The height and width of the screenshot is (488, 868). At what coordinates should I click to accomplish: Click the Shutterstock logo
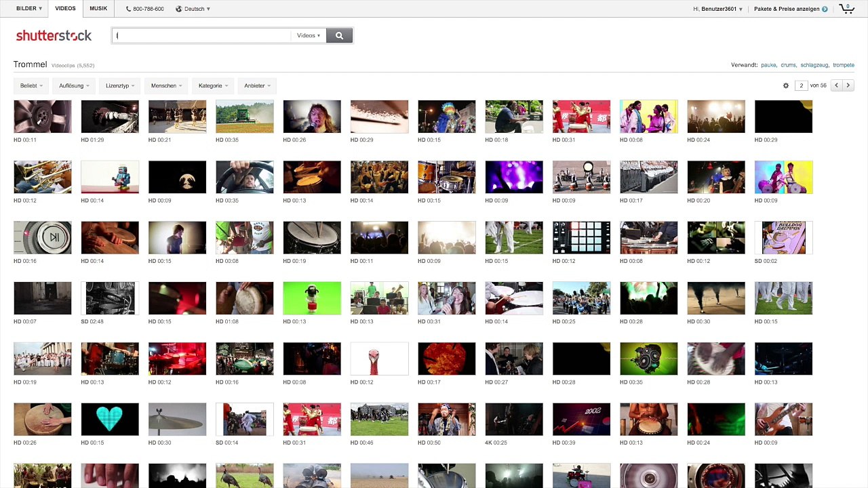point(54,35)
